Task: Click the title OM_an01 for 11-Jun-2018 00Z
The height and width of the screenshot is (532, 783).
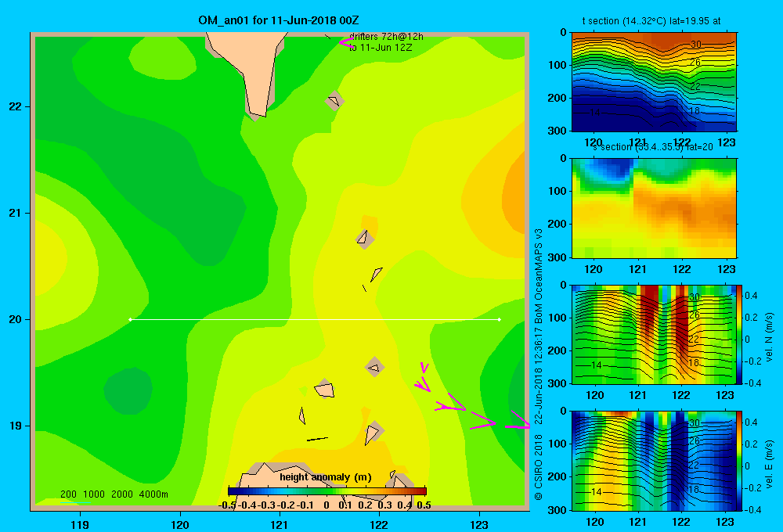Action: click(278, 20)
